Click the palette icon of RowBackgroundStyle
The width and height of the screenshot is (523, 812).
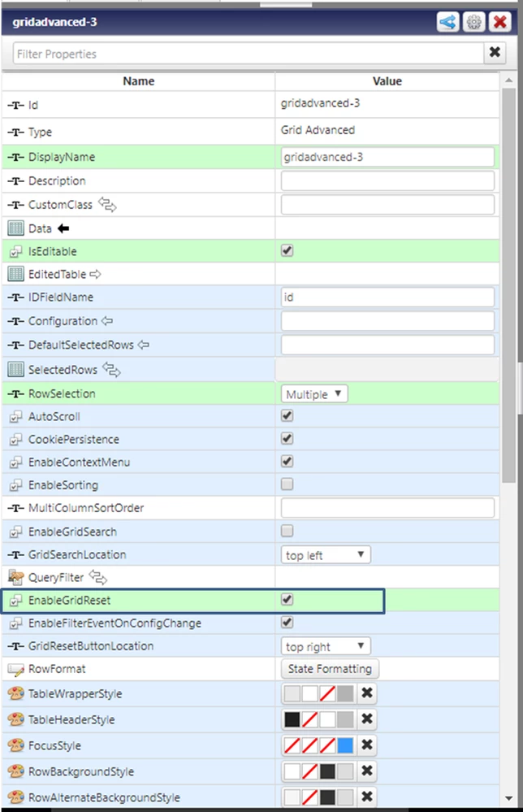(x=16, y=771)
